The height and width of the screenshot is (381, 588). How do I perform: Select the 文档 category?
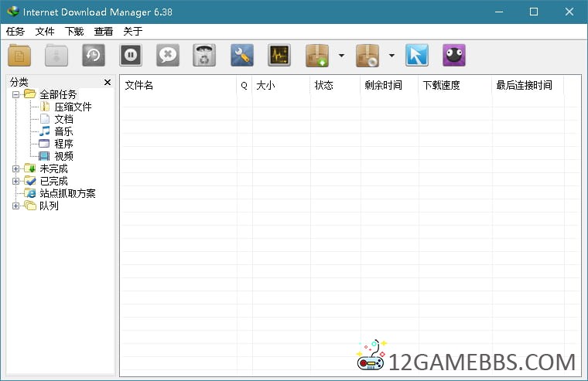click(x=63, y=119)
